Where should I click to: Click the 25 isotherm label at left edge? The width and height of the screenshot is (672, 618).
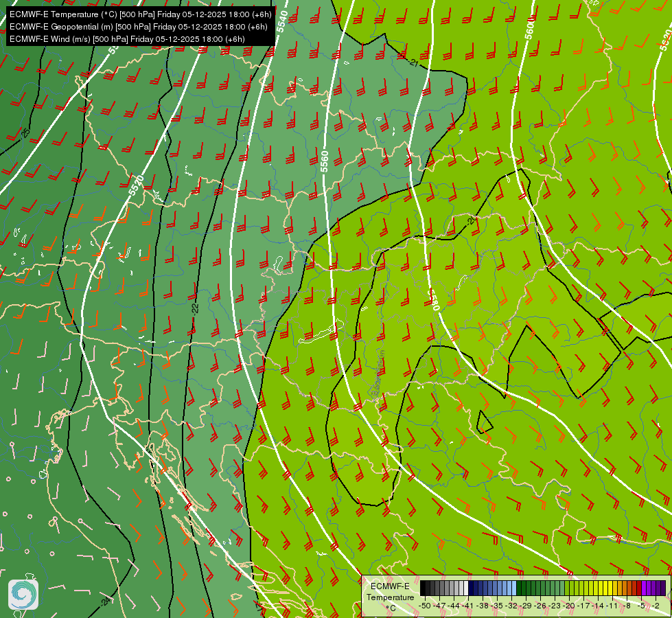(x=25, y=133)
